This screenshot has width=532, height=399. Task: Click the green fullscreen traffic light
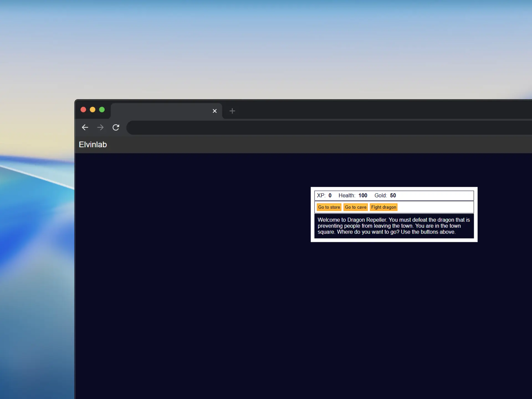[x=102, y=109]
